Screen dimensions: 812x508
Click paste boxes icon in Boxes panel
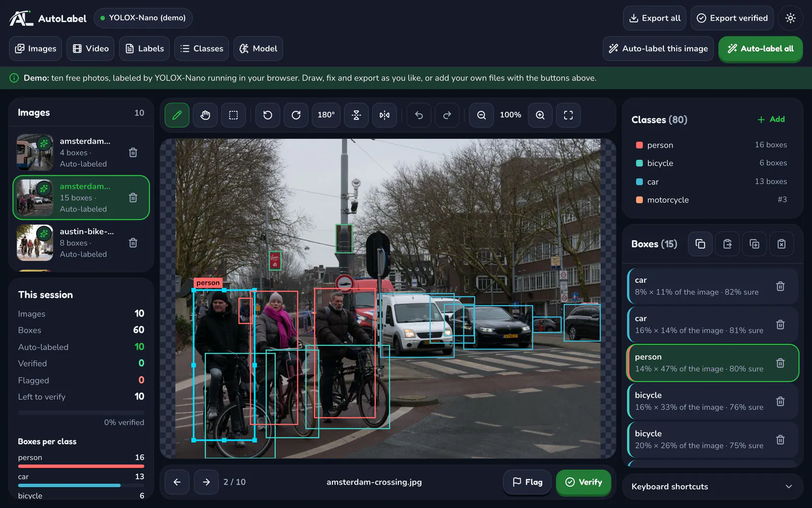point(727,244)
